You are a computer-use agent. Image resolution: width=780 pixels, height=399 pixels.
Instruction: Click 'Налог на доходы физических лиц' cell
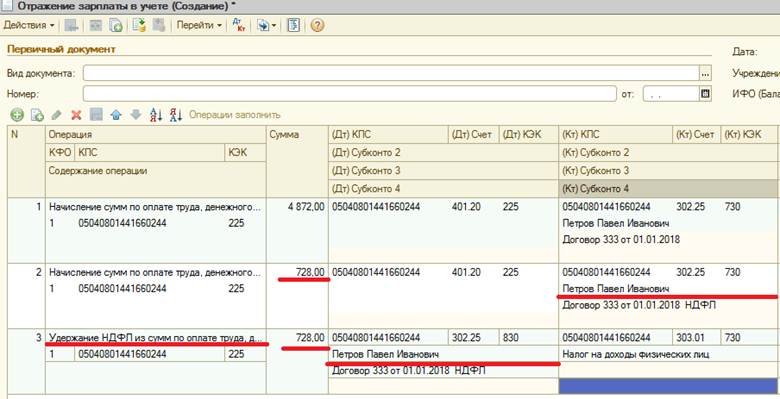668,354
